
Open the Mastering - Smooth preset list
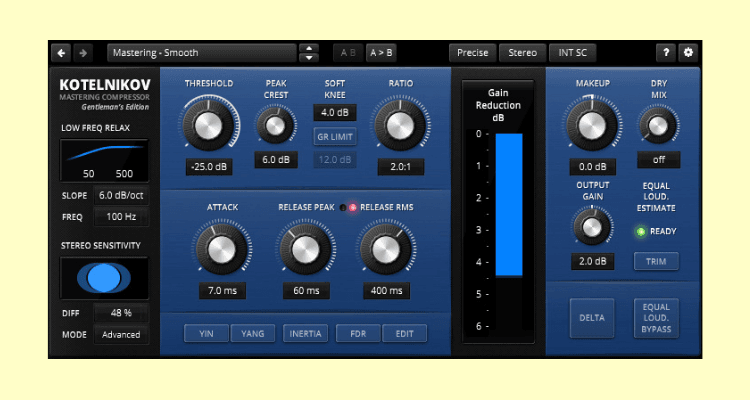tap(202, 53)
